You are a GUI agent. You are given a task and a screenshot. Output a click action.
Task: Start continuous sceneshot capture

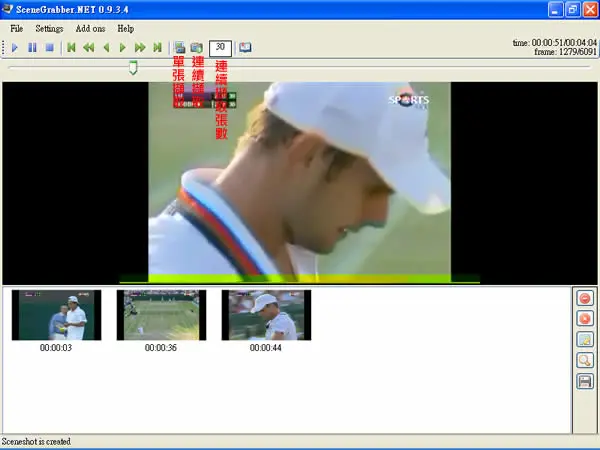(x=197, y=47)
